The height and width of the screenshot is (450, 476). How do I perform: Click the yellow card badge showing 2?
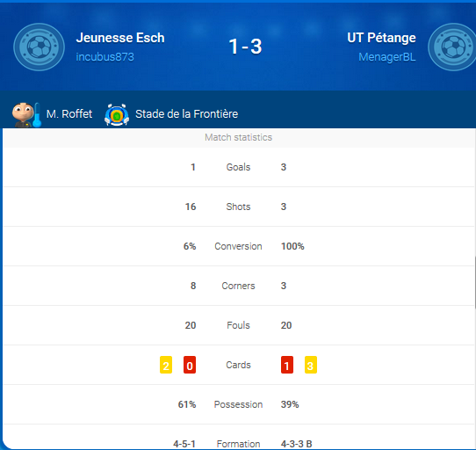click(166, 365)
